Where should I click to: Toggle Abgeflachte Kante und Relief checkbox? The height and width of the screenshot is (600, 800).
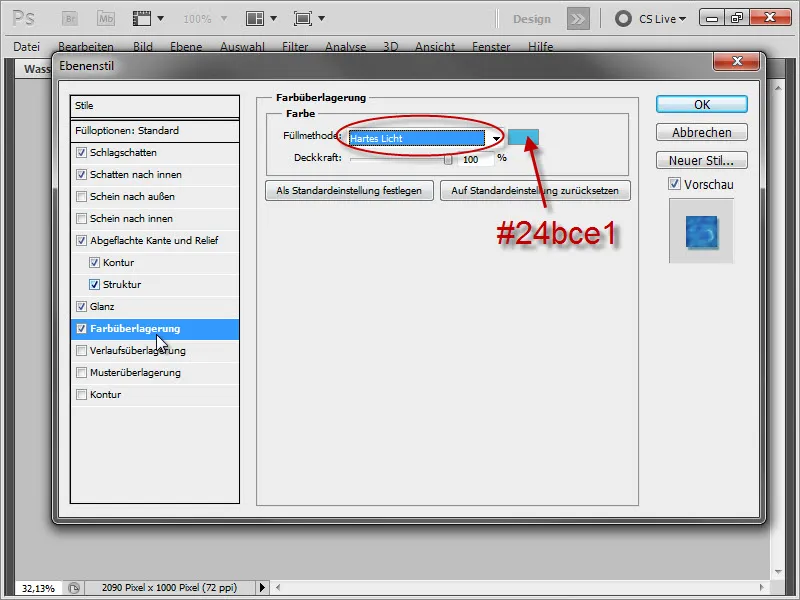(81, 240)
